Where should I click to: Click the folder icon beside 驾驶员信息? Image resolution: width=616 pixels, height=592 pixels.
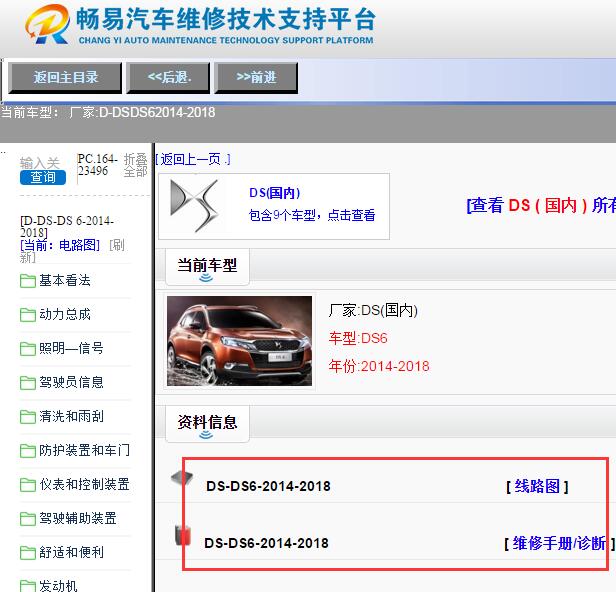[28, 383]
